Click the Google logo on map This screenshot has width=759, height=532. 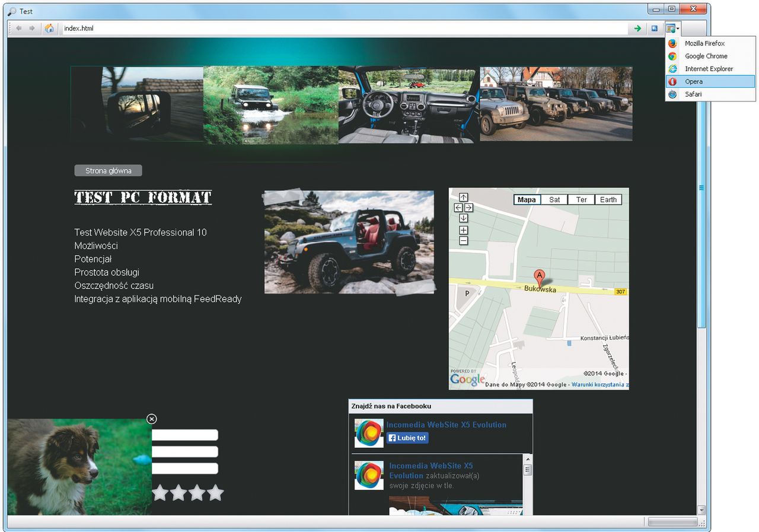tap(467, 380)
